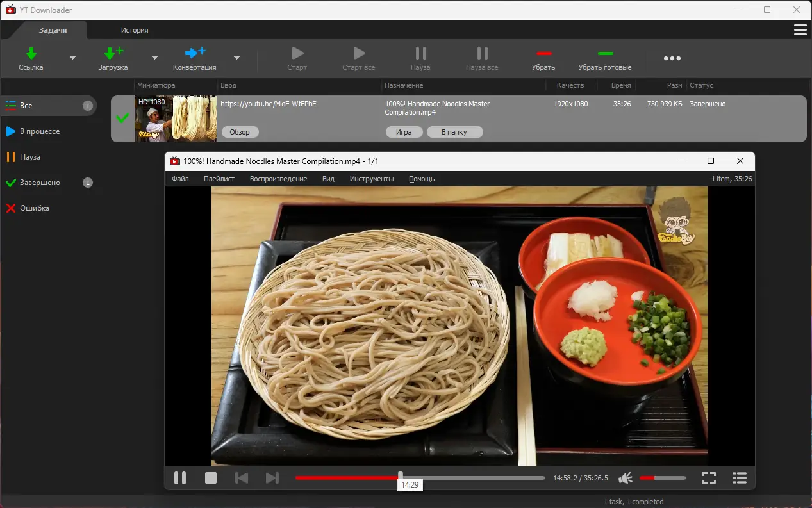812x508 pixels.
Task: Open the hamburger menu
Action: tap(800, 29)
